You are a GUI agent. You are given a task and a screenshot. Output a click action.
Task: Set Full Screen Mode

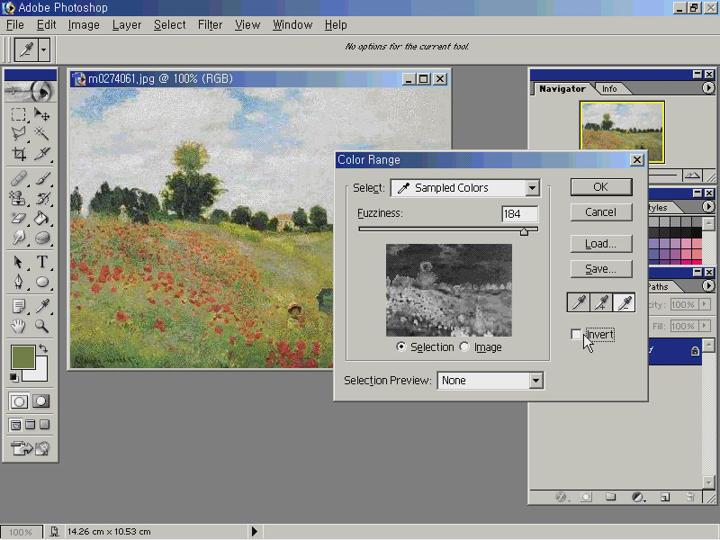pyautogui.click(x=44, y=425)
